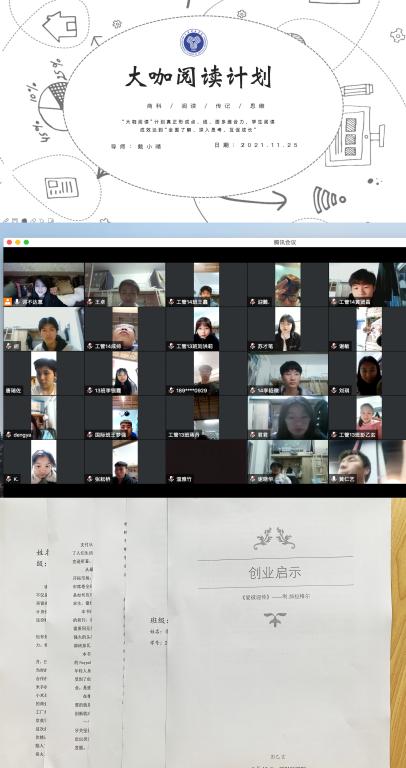
Task: Click the mic icon next to 189****0609
Action: point(171,391)
